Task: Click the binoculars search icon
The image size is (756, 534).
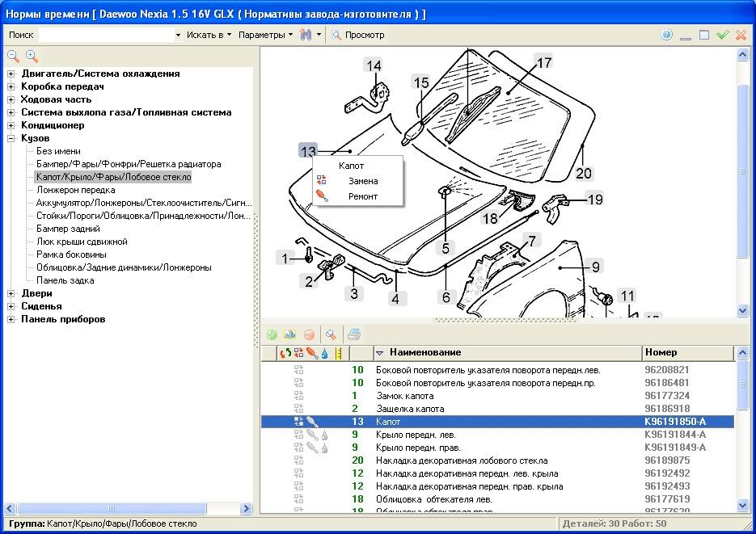Action: [x=306, y=35]
